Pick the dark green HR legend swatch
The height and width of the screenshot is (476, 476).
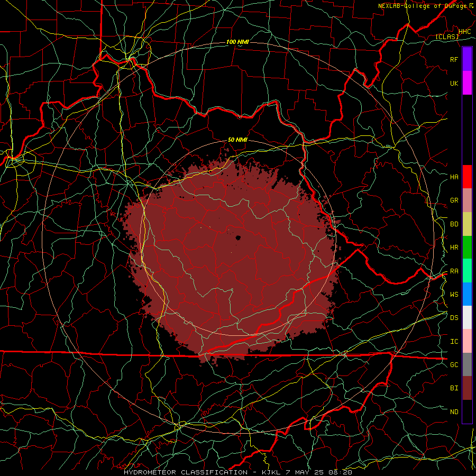[x=467, y=248]
